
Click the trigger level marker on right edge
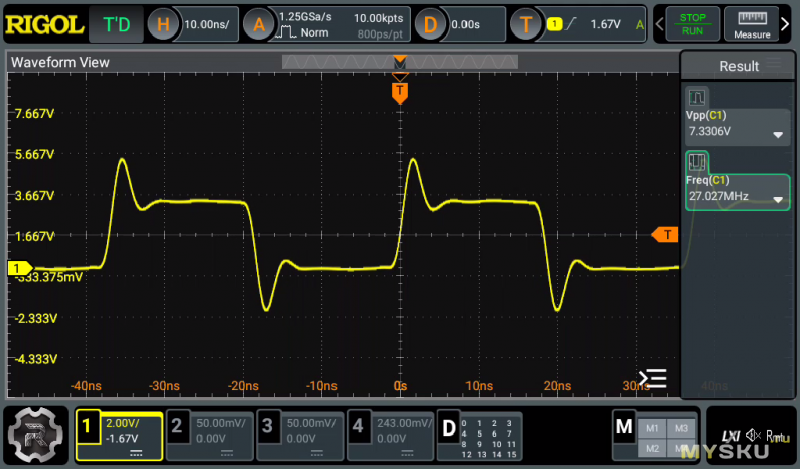coord(664,234)
